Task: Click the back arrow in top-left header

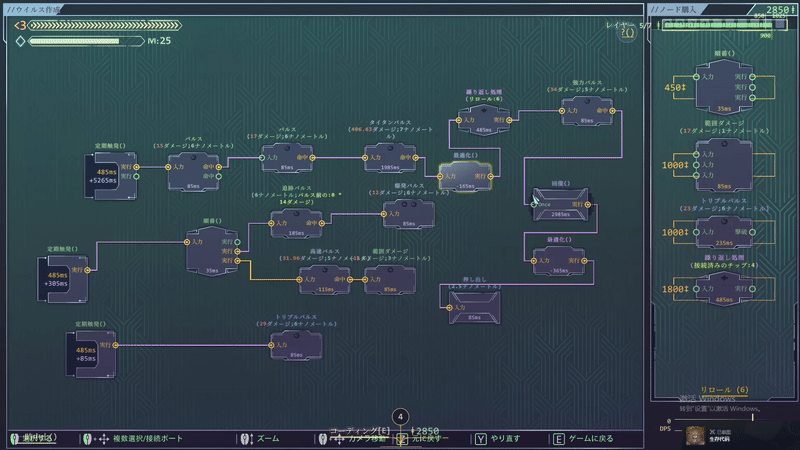Action: tap(20, 25)
